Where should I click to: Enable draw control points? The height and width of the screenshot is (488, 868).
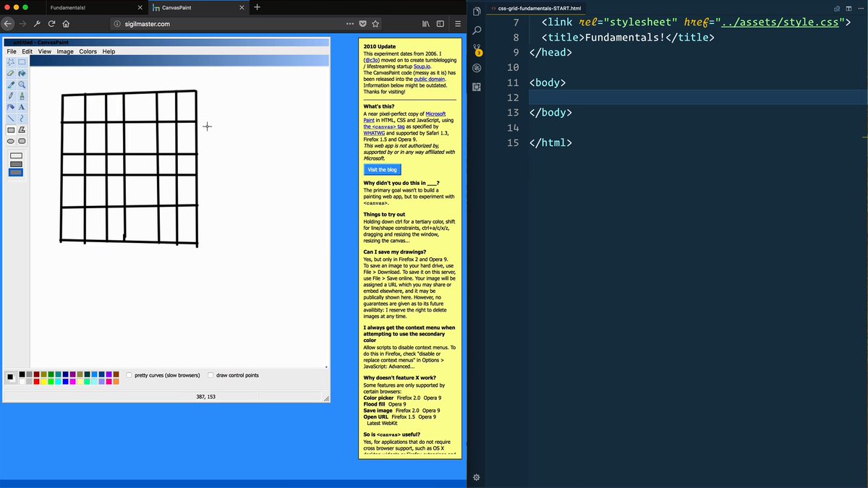click(x=210, y=375)
